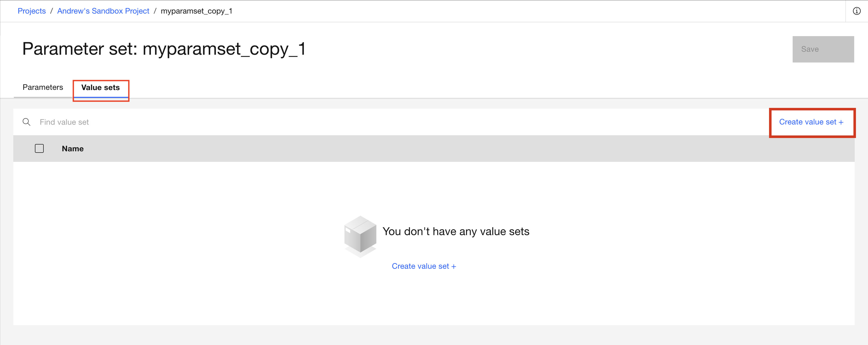Click the Name column header
Screen dimensions: 868x345
73,149
